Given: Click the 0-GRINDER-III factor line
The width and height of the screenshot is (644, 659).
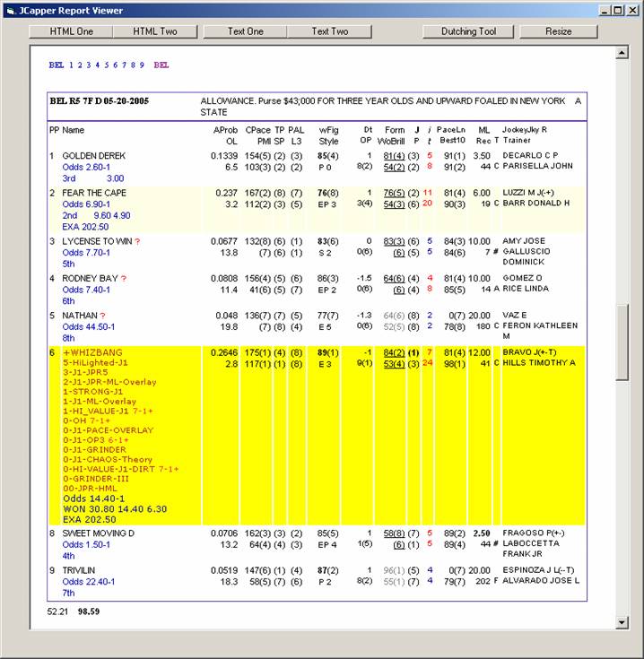Looking at the screenshot, I should coord(96,479).
